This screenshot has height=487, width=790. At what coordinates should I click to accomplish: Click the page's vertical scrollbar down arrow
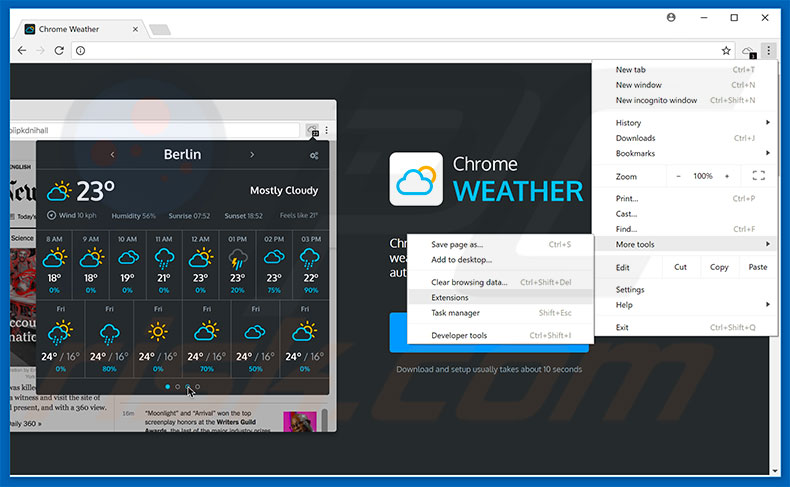[x=774, y=471]
